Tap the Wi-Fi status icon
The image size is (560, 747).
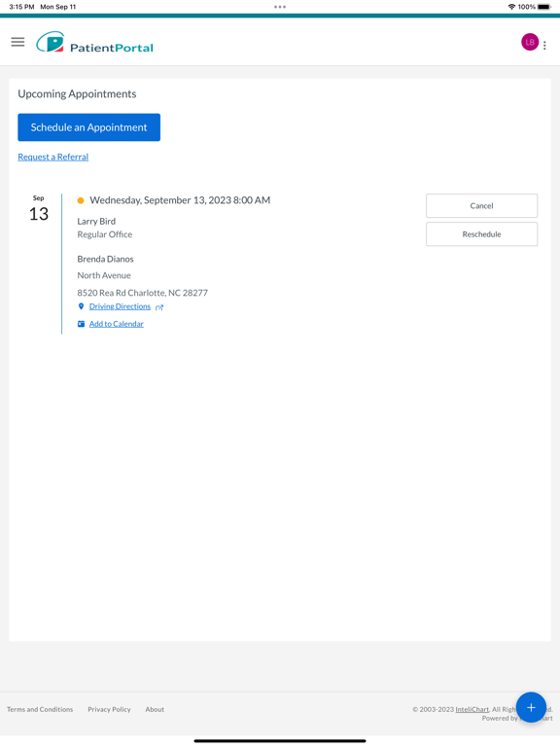click(511, 7)
